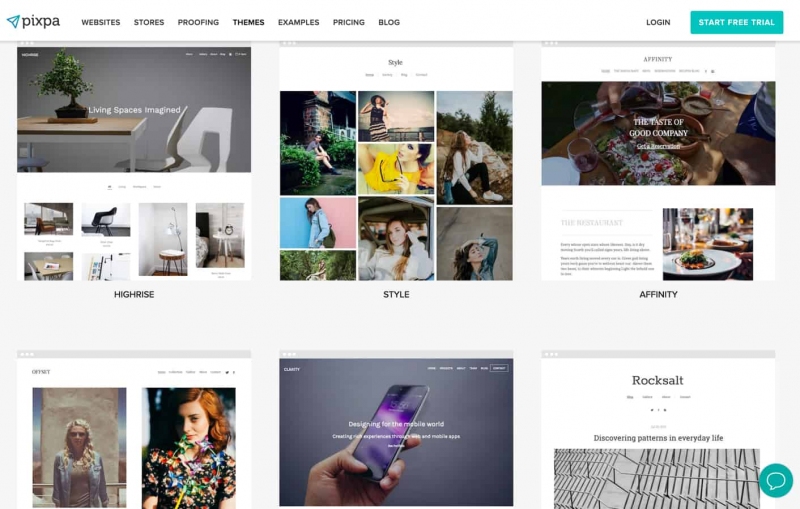Screen dimensions: 800x509
Task: Open the Websites menu item
Action: [101, 22]
